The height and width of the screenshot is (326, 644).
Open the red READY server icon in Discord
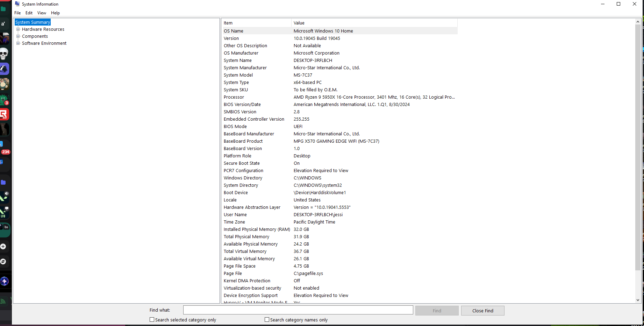point(4,114)
